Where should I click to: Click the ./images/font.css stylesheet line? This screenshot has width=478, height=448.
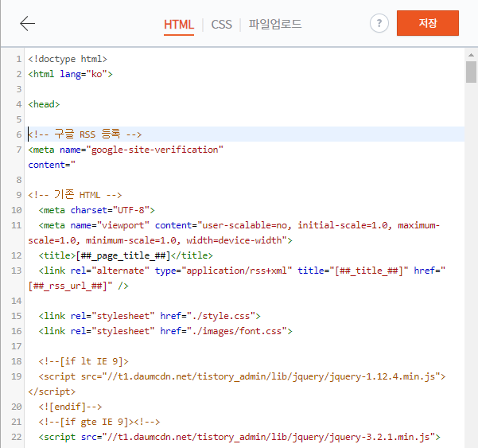165,331
